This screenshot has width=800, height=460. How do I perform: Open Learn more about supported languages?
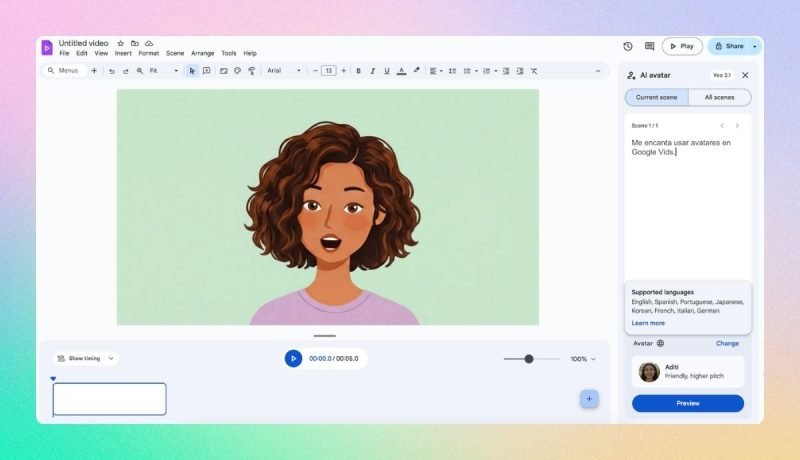648,323
